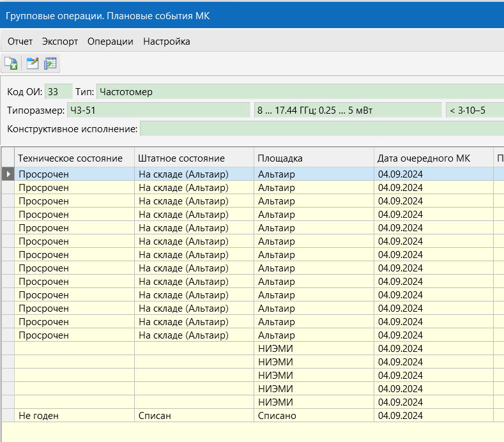Select the Списано cell
This screenshot has width=504, height=442.
tap(314, 415)
